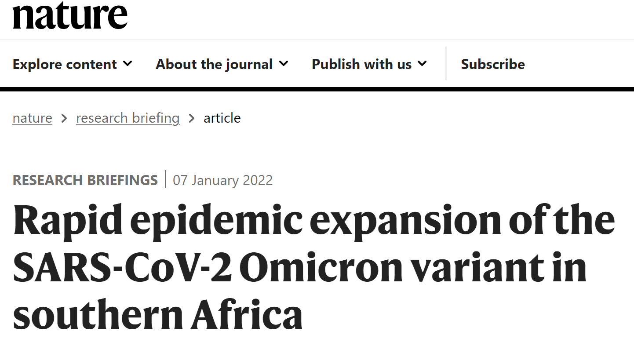Follow the nature breadcrumb link
634x364 pixels.
(33, 118)
